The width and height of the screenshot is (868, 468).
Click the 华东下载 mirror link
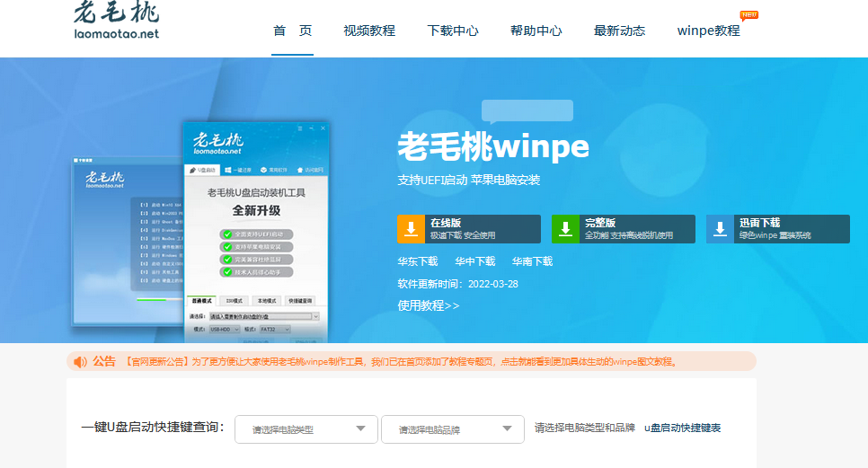418,261
